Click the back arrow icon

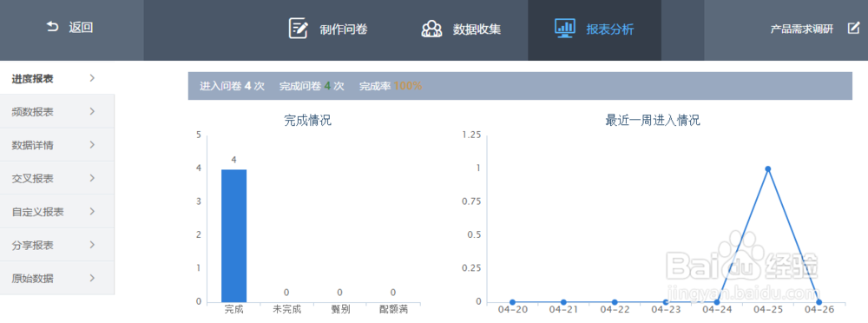point(53,27)
